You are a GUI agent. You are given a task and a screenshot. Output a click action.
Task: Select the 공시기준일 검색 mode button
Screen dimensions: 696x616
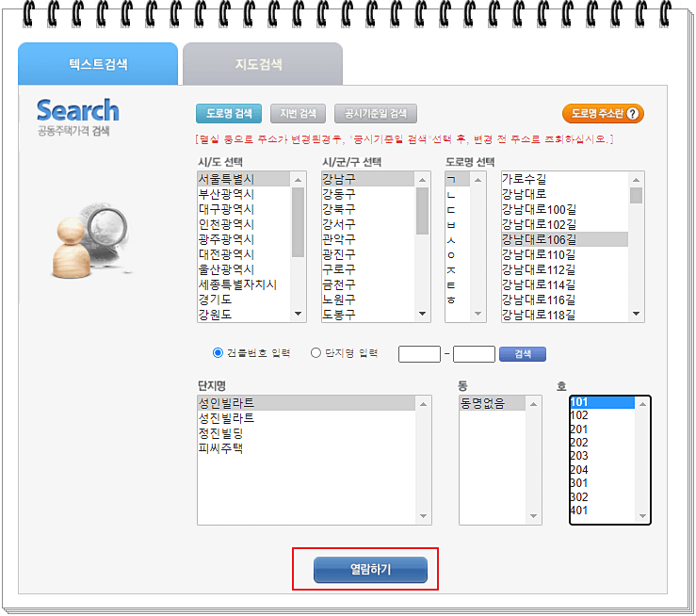click(376, 114)
